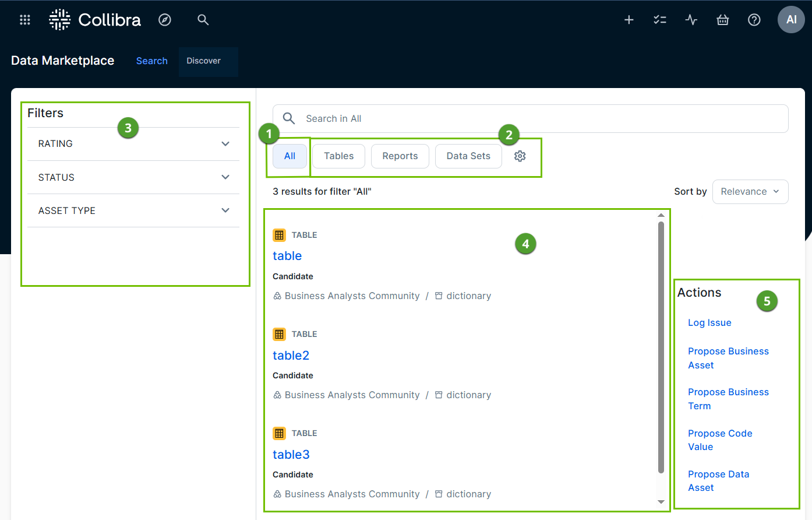Image resolution: width=812 pixels, height=520 pixels.
Task: Open filter tabs settings gear
Action: click(520, 156)
